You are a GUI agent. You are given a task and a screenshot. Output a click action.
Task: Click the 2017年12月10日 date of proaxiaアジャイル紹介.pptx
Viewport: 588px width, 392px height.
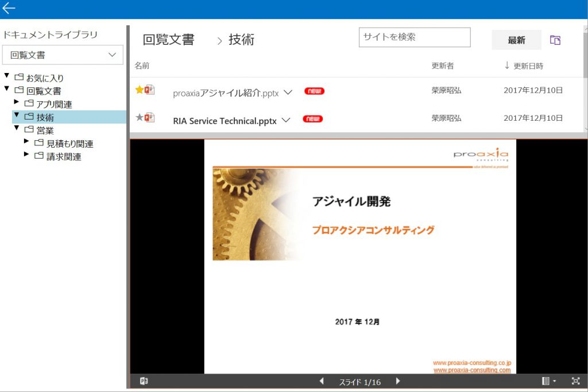pos(533,90)
